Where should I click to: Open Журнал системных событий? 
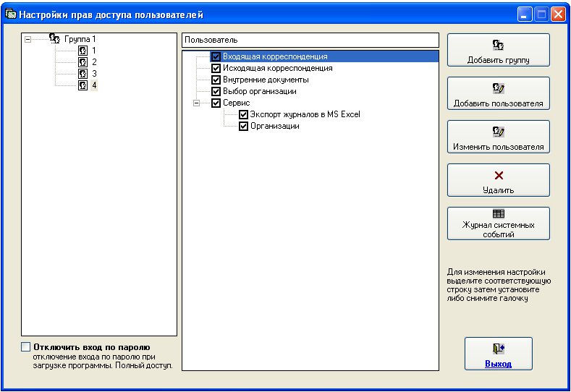click(498, 223)
